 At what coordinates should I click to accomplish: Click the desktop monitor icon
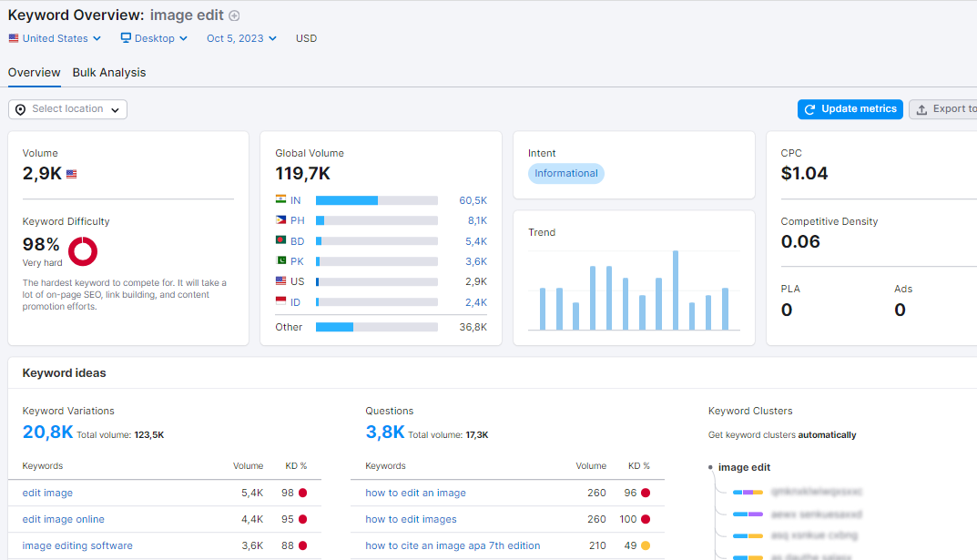[126, 38]
